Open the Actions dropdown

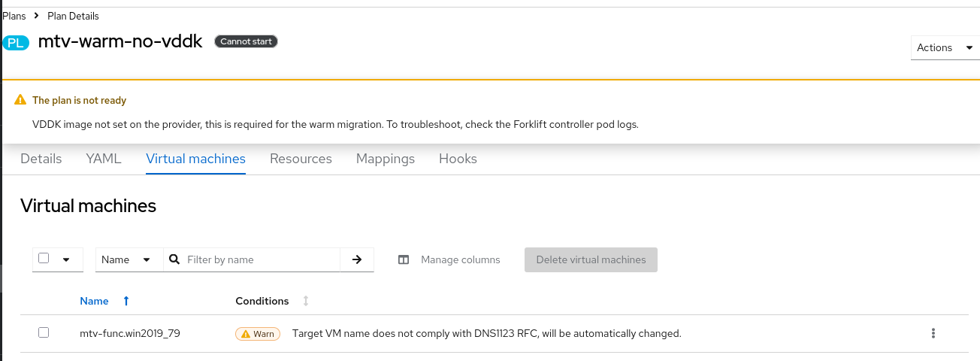[945, 47]
